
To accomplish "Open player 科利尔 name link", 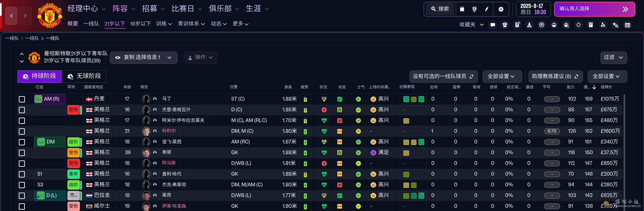I will coord(169,131).
